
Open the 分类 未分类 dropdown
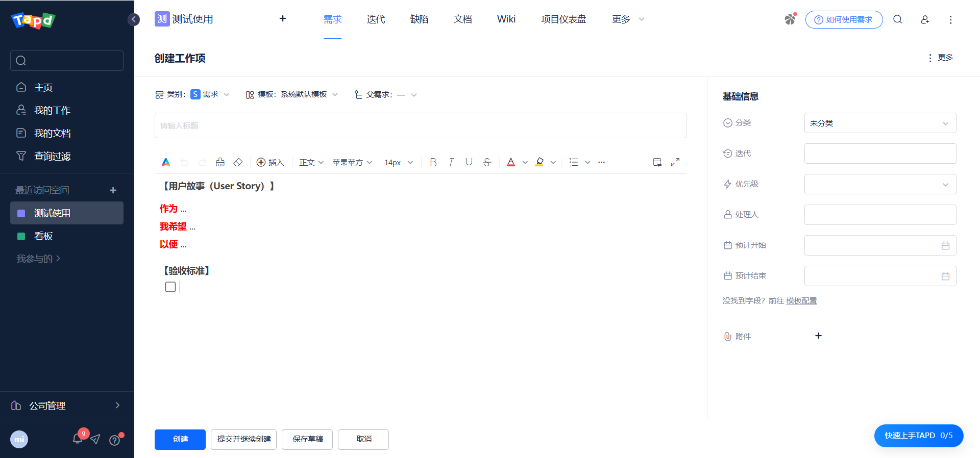coord(880,123)
